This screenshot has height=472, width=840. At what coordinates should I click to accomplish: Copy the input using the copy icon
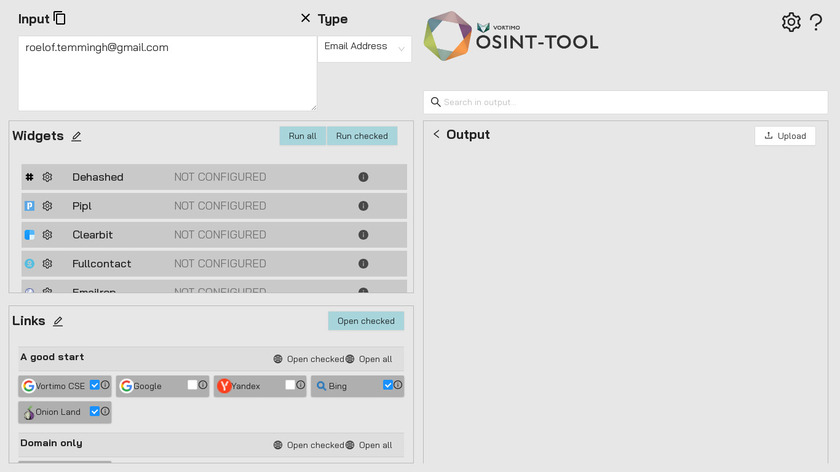(x=60, y=18)
